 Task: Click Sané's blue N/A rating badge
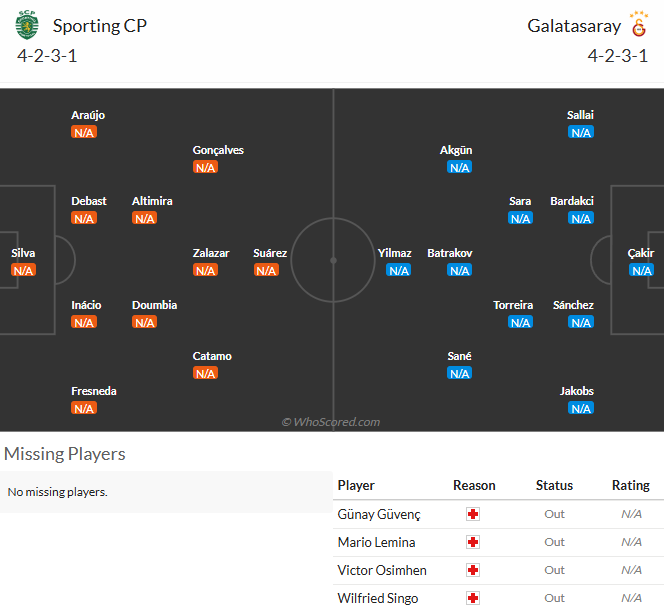(x=459, y=373)
